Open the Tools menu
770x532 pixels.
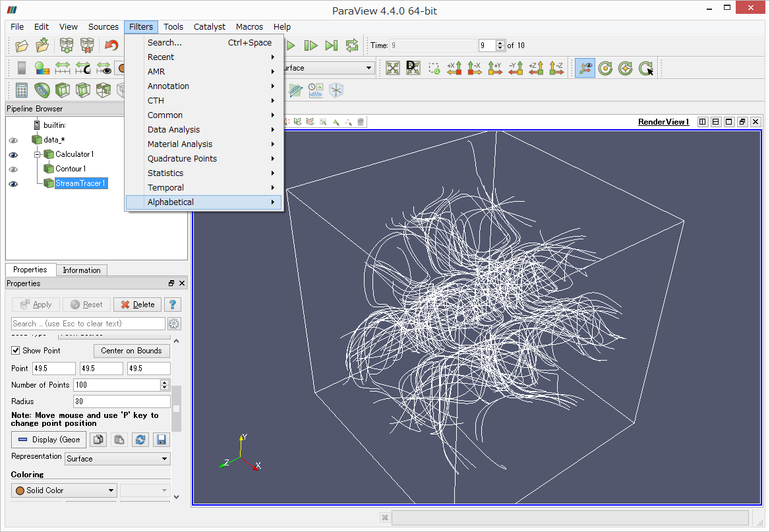173,27
